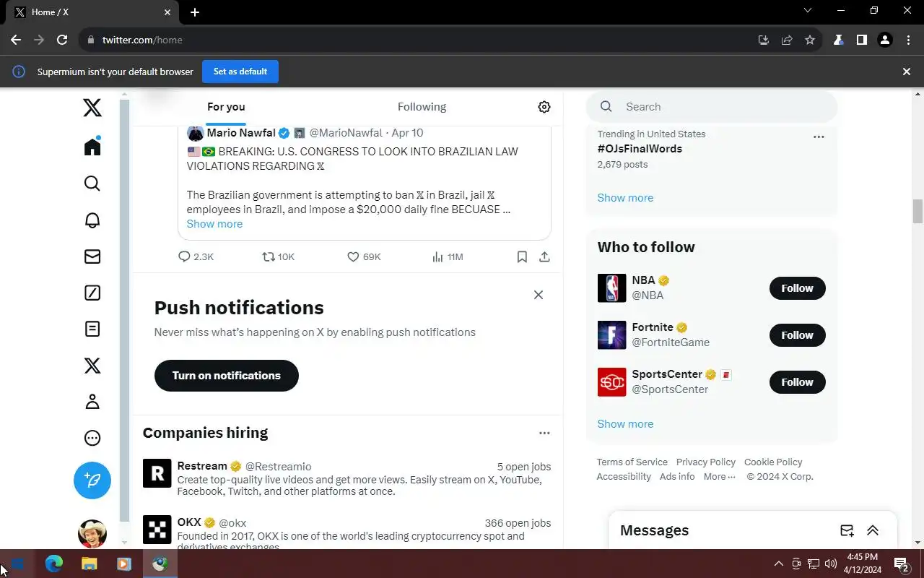The width and height of the screenshot is (924, 578).
Task: Open the Profile person icon
Action: point(92,402)
